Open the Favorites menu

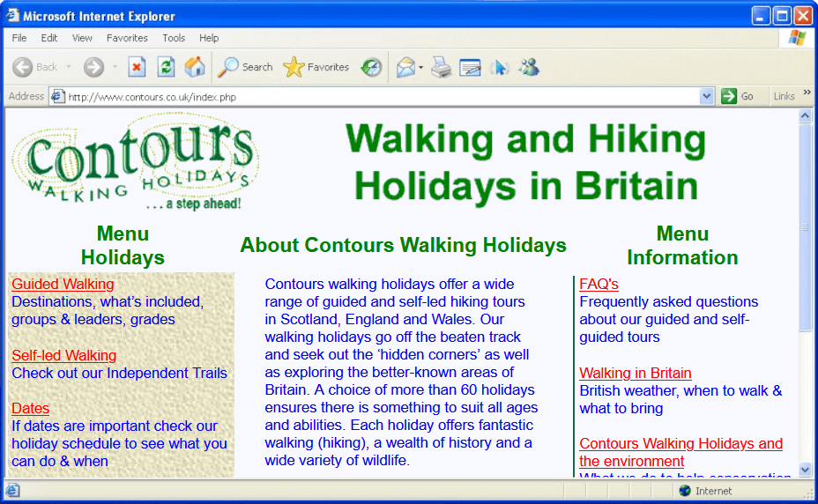(127, 38)
